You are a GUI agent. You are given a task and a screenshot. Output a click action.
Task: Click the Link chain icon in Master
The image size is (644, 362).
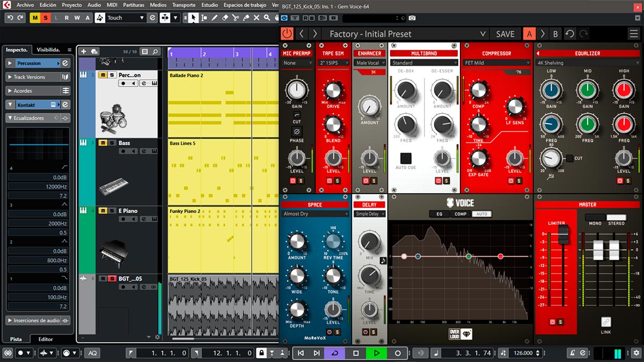(x=606, y=322)
